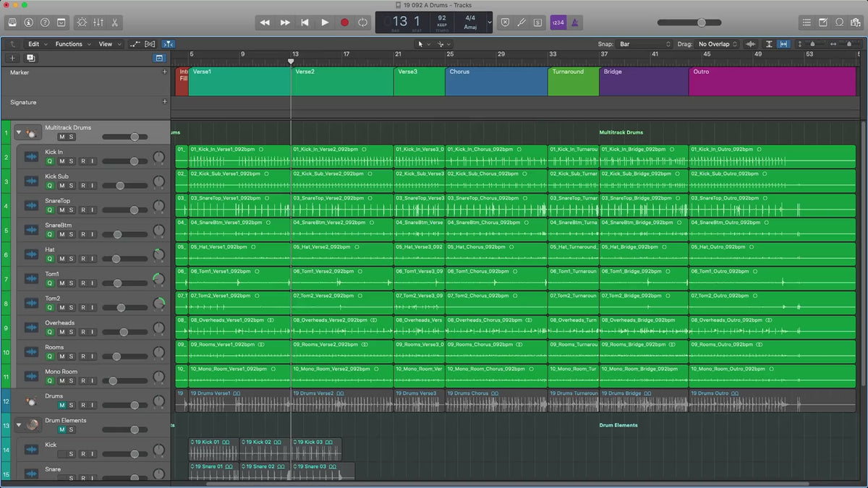Open the Note Pads icon
Viewport: 868px width, 488px height.
click(x=823, y=22)
